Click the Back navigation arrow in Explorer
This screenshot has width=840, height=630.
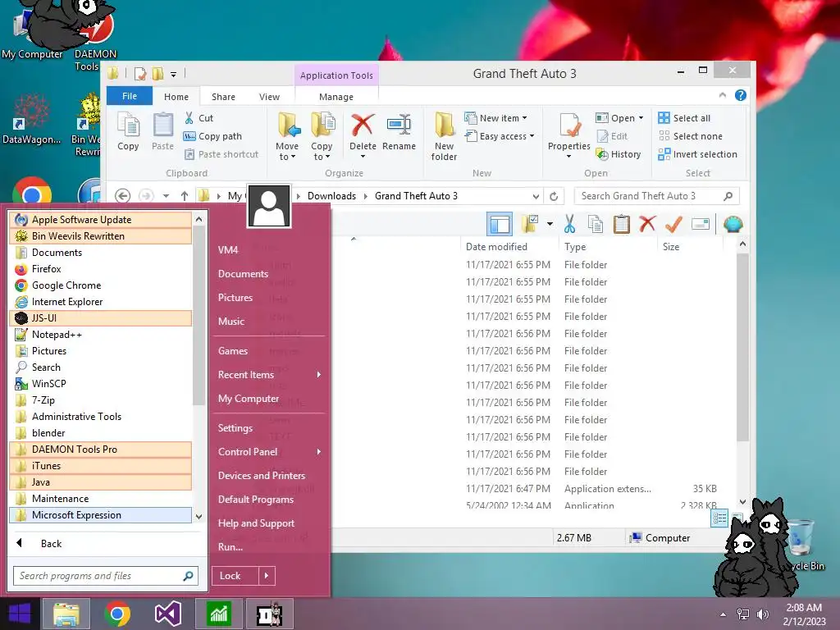(x=123, y=196)
